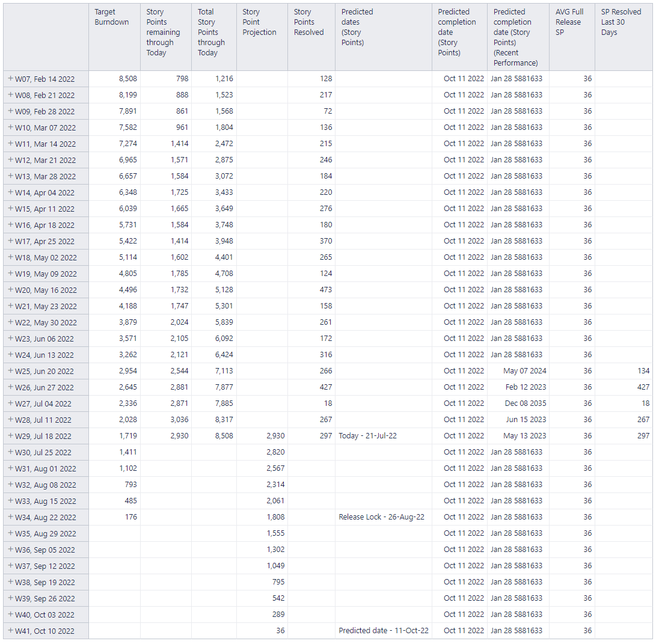Click the total story points value 2,472
Image resolution: width=659 pixels, height=644 pixels.
coord(224,143)
